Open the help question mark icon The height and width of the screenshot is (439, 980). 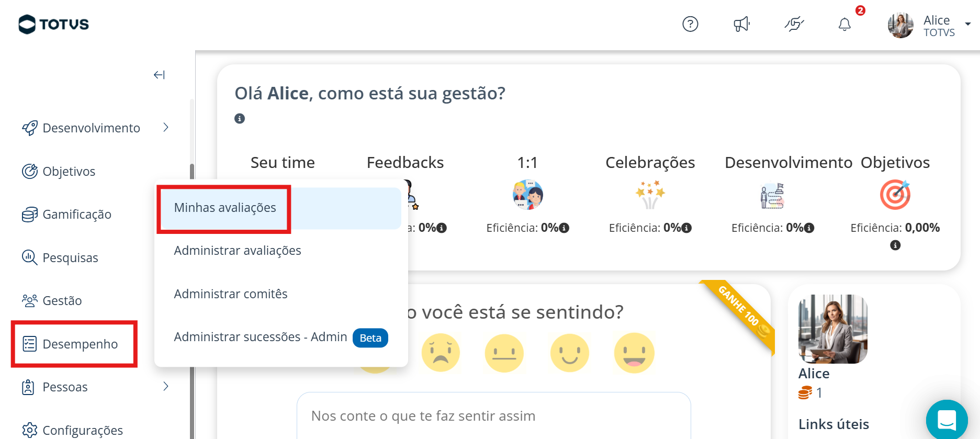690,24
